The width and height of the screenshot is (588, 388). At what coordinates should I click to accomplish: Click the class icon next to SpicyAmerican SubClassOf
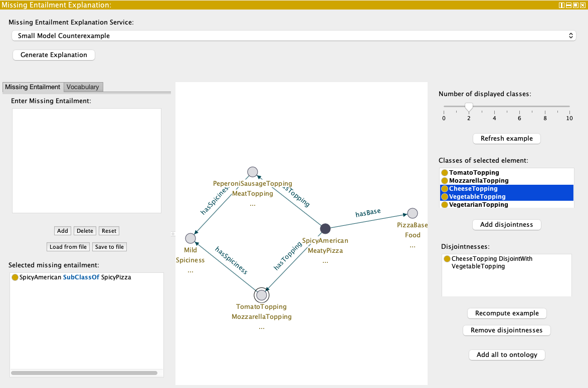15,277
